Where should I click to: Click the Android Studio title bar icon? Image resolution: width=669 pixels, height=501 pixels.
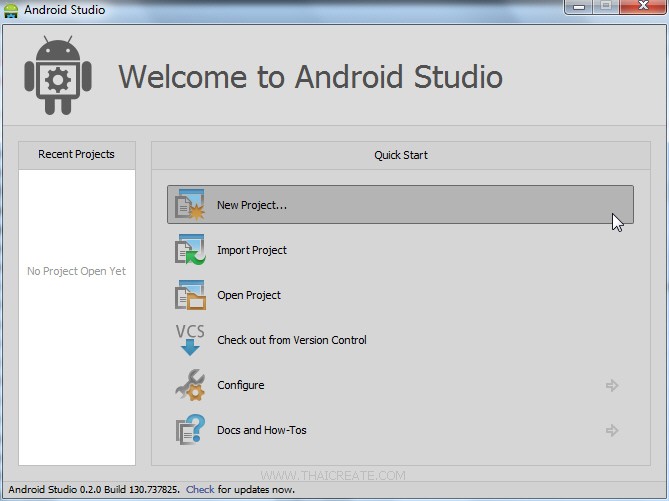click(11, 10)
